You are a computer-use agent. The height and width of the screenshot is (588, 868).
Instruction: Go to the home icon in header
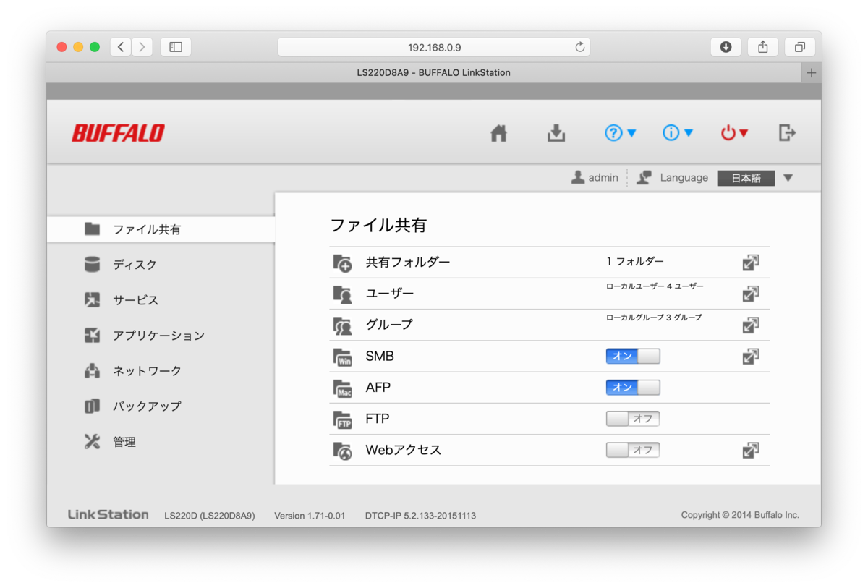click(x=498, y=133)
